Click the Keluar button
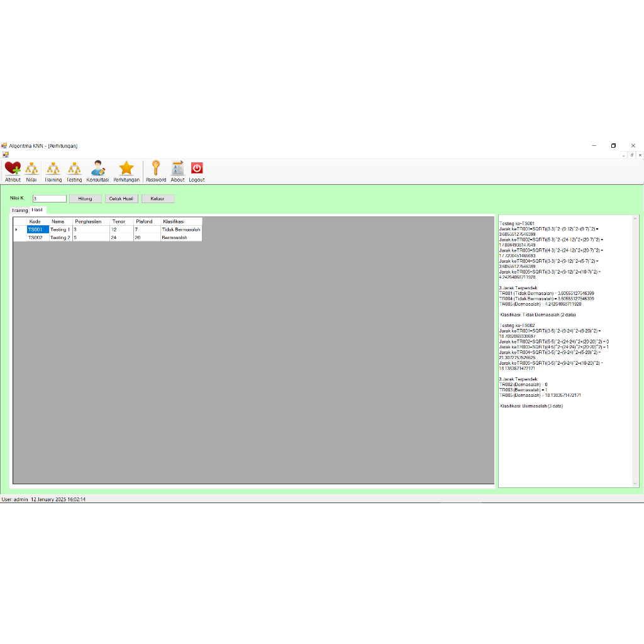Screen dimensions: 644x644 [x=158, y=199]
